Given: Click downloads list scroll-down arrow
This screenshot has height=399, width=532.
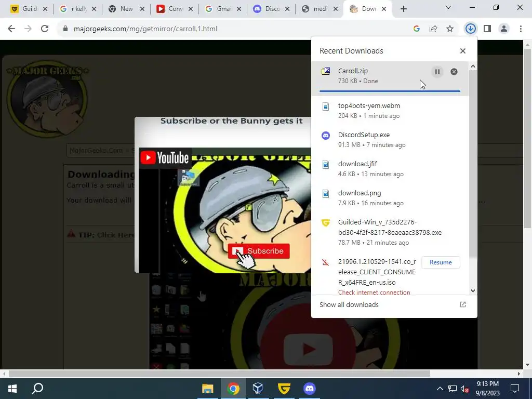Looking at the screenshot, I should pyautogui.click(x=473, y=291).
